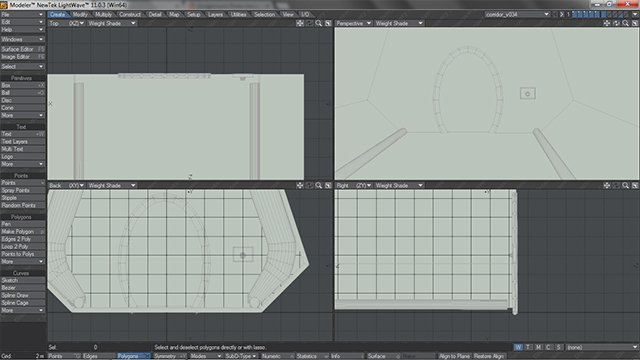Image resolution: width=640 pixels, height=360 pixels.
Task: Click the Spray Points tool
Action: 22,190
